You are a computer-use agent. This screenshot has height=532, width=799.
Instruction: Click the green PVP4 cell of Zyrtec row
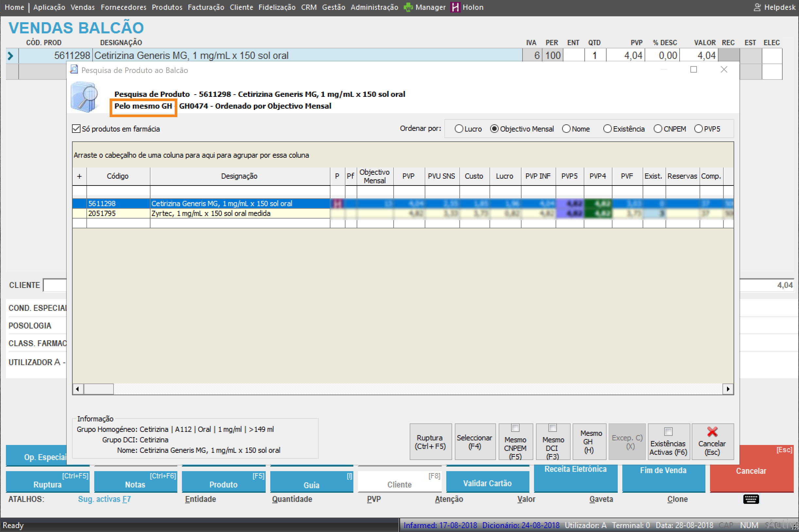[x=598, y=213]
